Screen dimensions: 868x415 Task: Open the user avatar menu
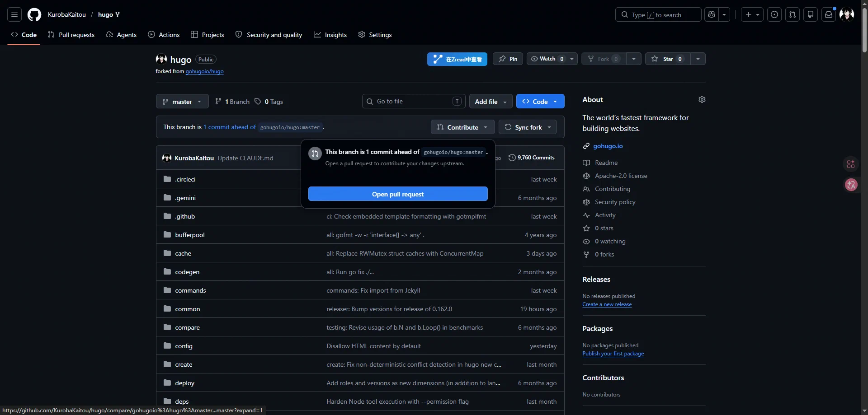[847, 14]
